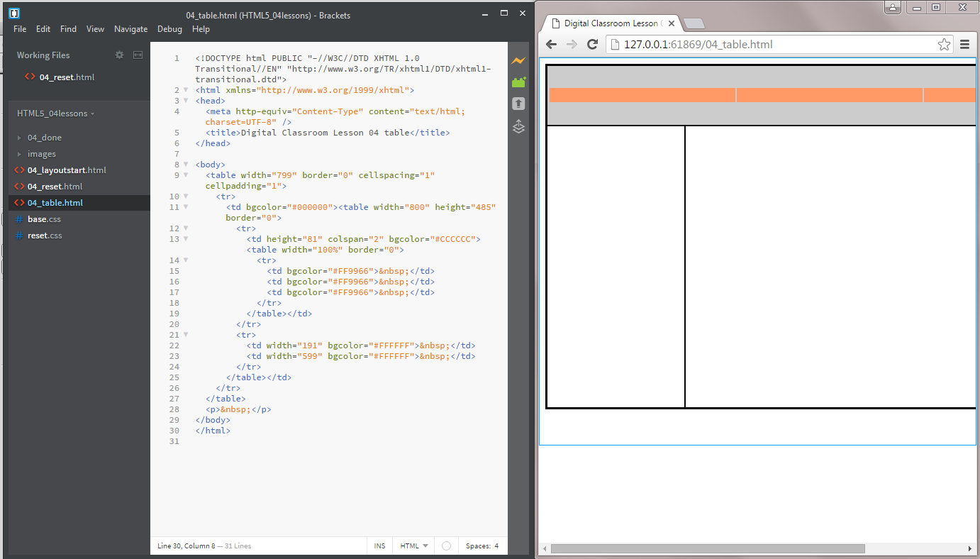This screenshot has width=980, height=559.
Task: Expand the 04_done folder
Action: click(44, 138)
